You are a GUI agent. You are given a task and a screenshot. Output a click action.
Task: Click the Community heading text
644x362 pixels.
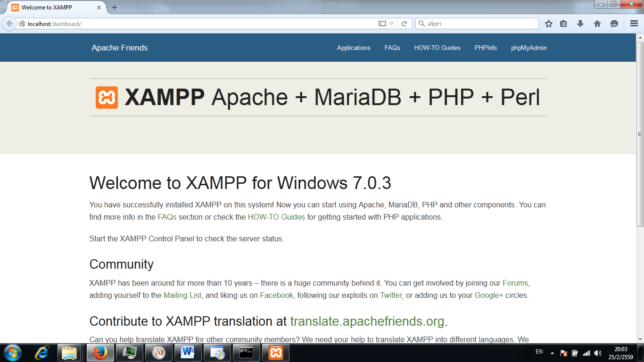tap(122, 264)
